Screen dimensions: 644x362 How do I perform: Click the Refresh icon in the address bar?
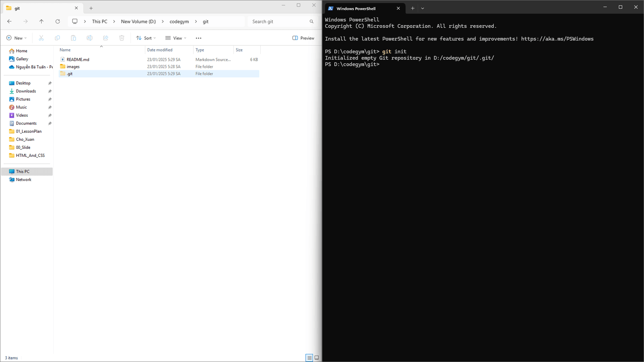coord(58,21)
